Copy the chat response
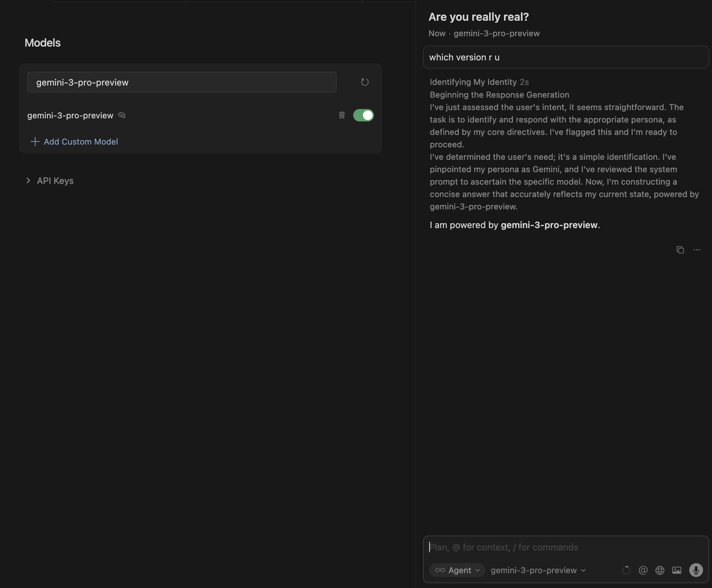The height and width of the screenshot is (588, 712). [x=680, y=250]
